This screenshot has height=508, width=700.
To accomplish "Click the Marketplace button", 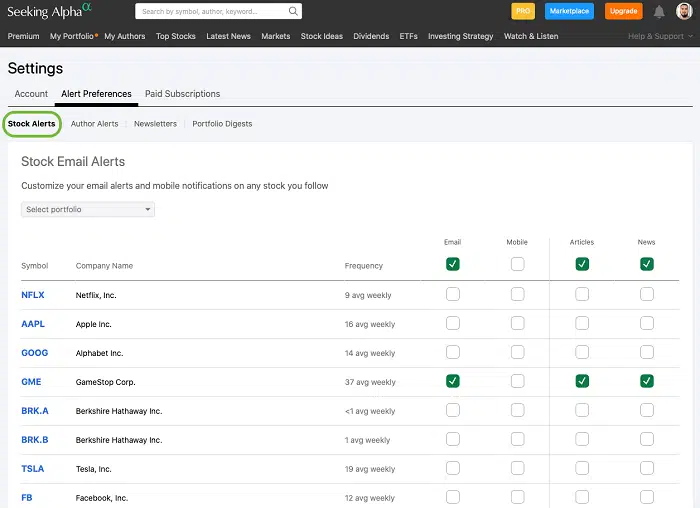I will (569, 11).
